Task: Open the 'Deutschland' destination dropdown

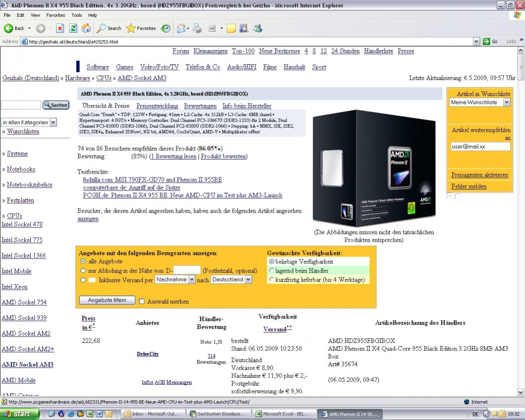Action: (231, 280)
